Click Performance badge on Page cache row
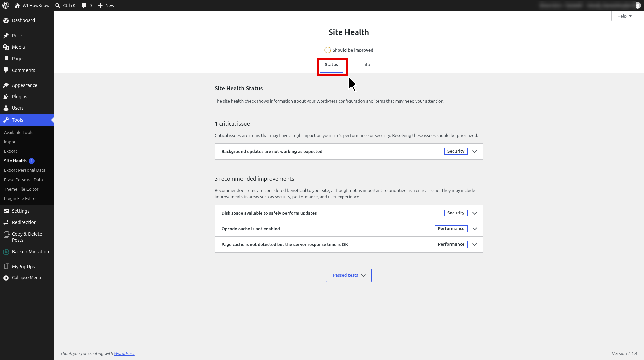The width and height of the screenshot is (644, 360). tap(451, 244)
